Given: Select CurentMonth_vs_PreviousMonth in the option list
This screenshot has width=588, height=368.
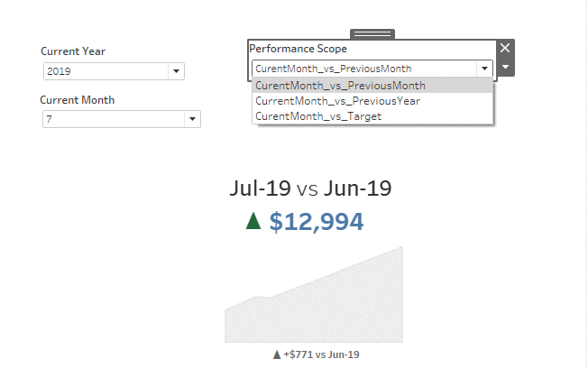Looking at the screenshot, I should tap(341, 86).
